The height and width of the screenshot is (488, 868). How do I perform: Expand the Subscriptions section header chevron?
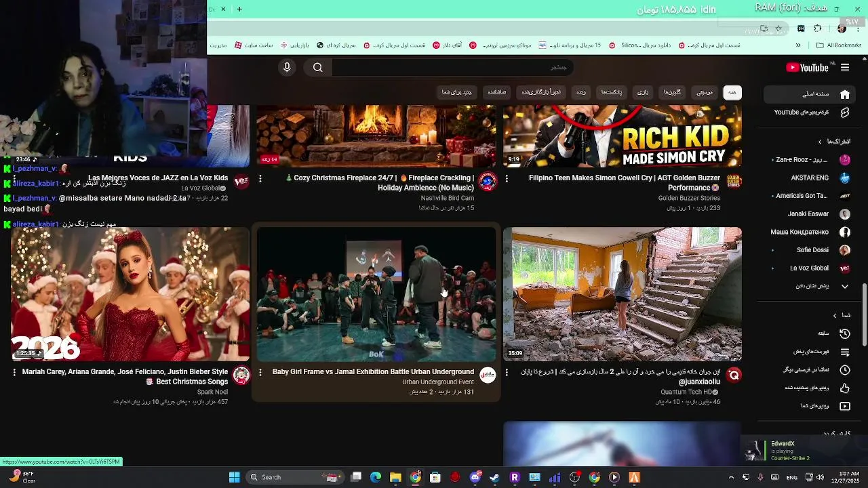[x=820, y=142]
